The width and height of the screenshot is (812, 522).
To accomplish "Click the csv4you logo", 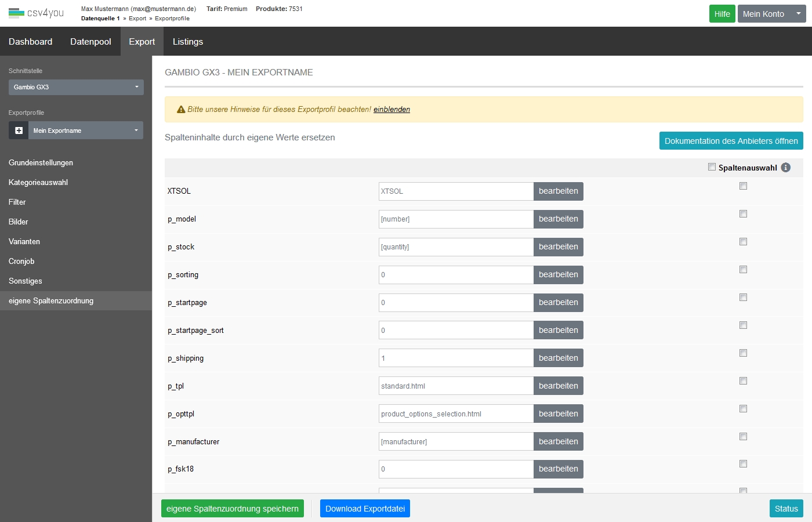I will pos(36,13).
